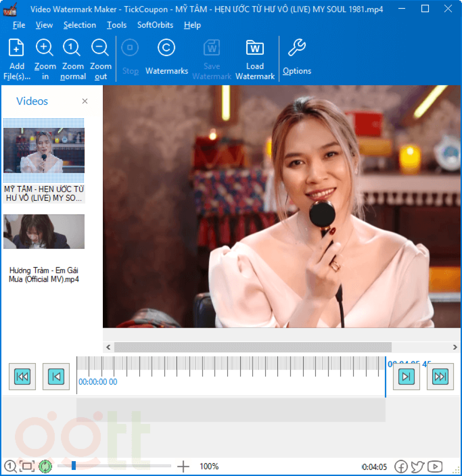Step to the next frame

point(406,377)
